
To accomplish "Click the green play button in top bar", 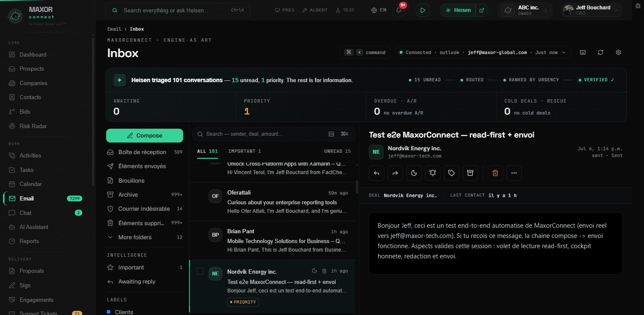I will click(x=423, y=10).
